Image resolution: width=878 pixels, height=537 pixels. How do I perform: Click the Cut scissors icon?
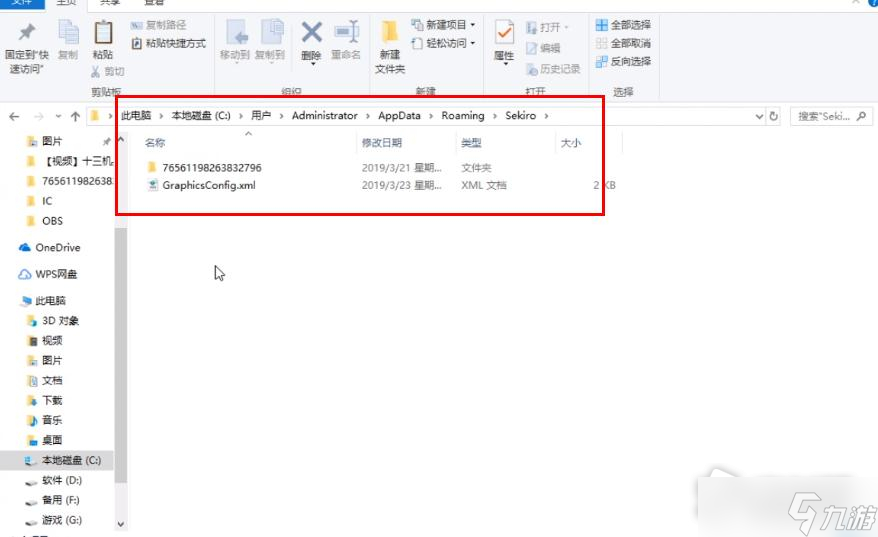tap(96, 72)
